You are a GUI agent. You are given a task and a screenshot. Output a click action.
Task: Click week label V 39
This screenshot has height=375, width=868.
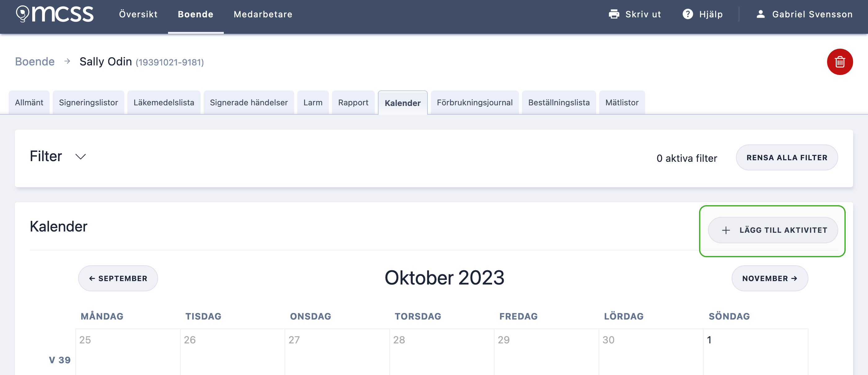tap(60, 360)
